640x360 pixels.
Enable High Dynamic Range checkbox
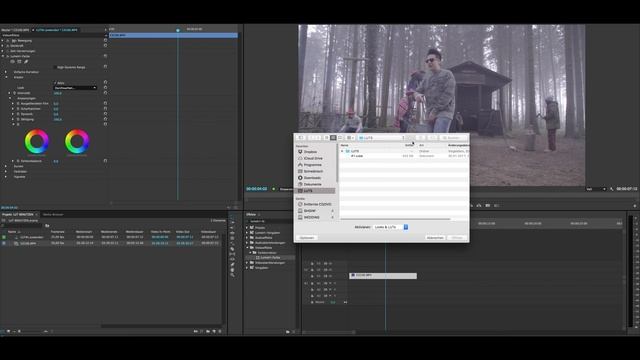click(x=55, y=67)
